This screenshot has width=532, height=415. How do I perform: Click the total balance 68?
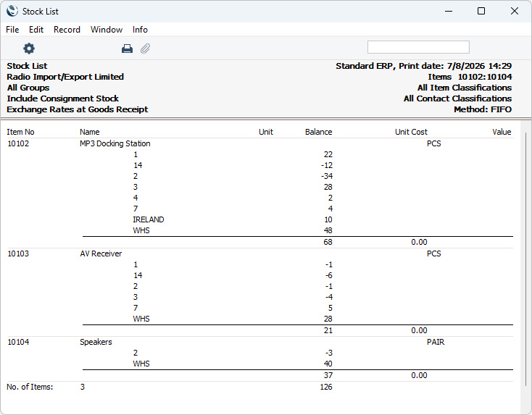[x=328, y=242]
